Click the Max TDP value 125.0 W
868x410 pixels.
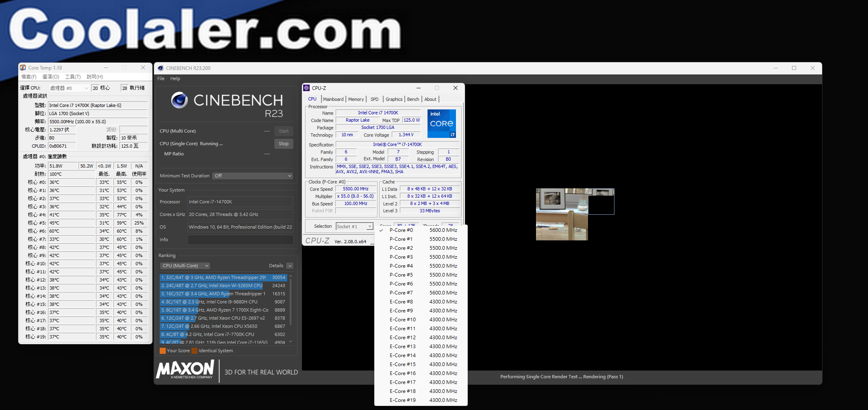point(412,120)
